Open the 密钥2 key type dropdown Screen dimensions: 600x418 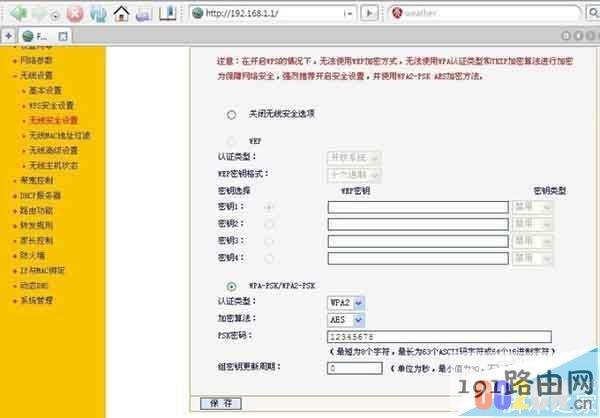click(532, 224)
